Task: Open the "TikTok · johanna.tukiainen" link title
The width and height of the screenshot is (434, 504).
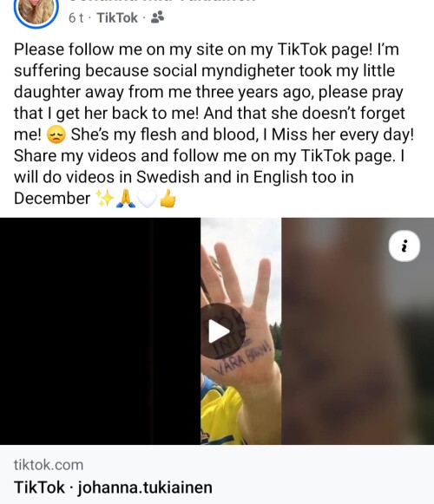Action: coord(113,488)
